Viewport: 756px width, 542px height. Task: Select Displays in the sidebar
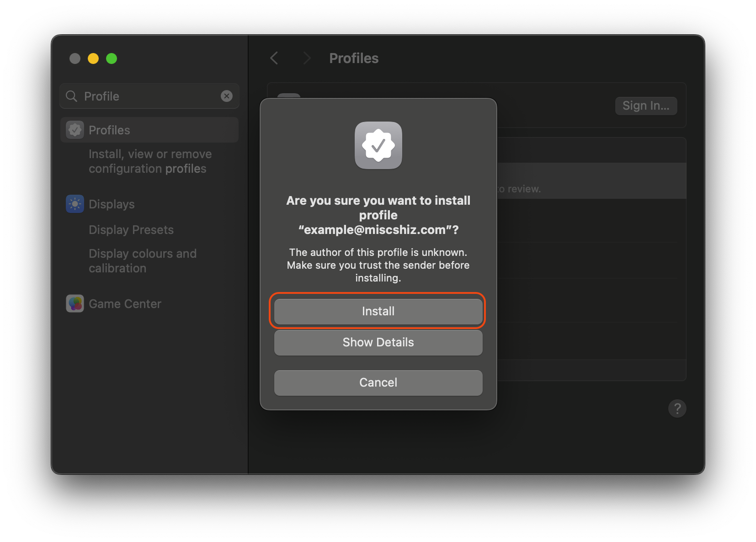(x=149, y=204)
